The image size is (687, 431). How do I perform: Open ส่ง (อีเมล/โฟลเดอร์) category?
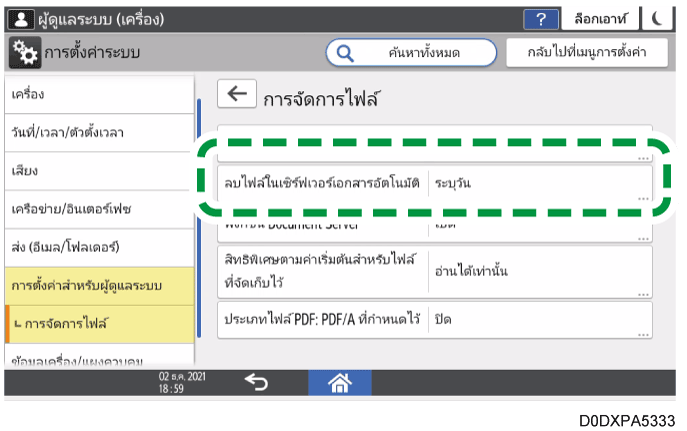pos(96,247)
